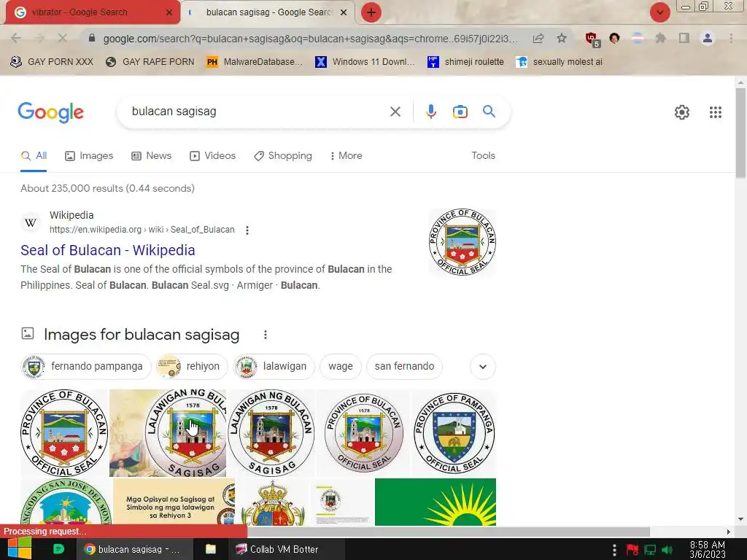Open the Wikipedia result options dots

(247, 230)
